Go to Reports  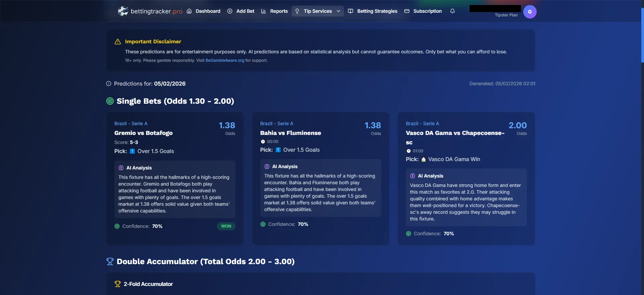click(274, 11)
